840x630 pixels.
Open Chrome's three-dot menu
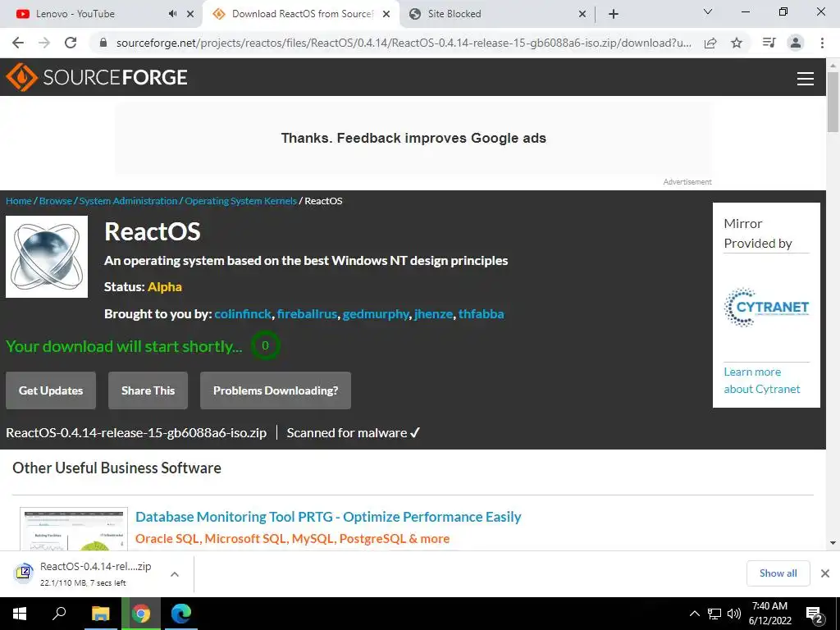point(822,43)
